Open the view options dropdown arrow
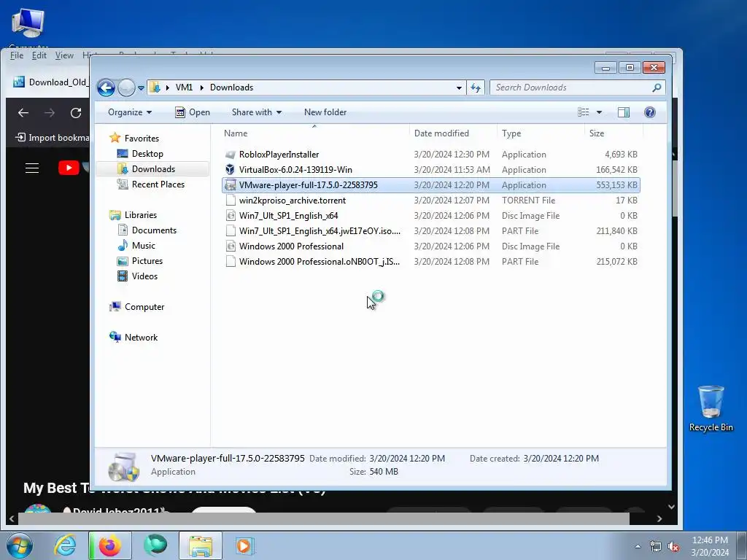747x560 pixels. [600, 112]
